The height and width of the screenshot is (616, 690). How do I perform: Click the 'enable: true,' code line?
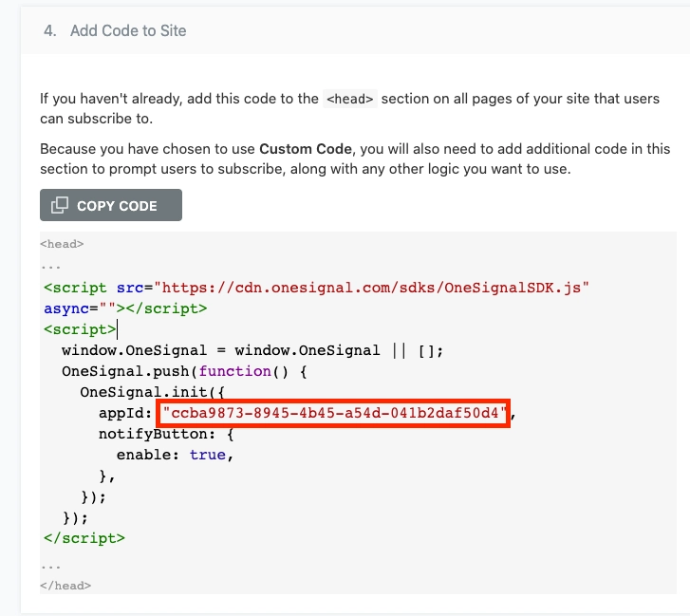click(175, 455)
